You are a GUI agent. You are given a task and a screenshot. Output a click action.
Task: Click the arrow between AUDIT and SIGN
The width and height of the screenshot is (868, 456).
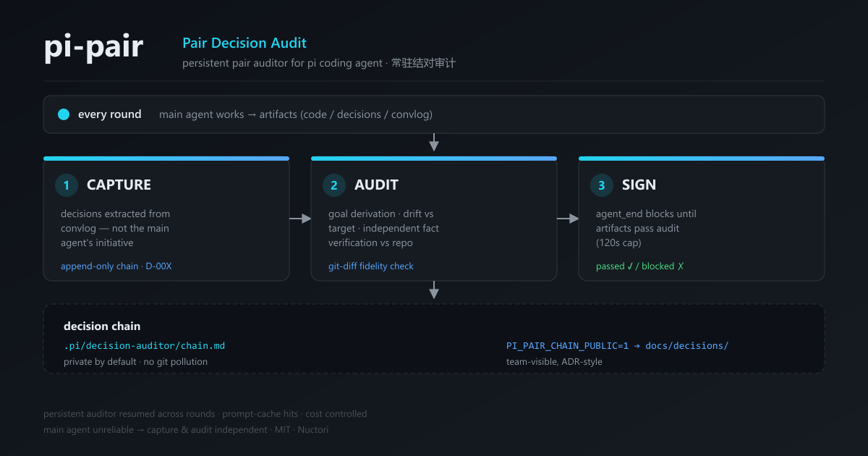pos(568,218)
